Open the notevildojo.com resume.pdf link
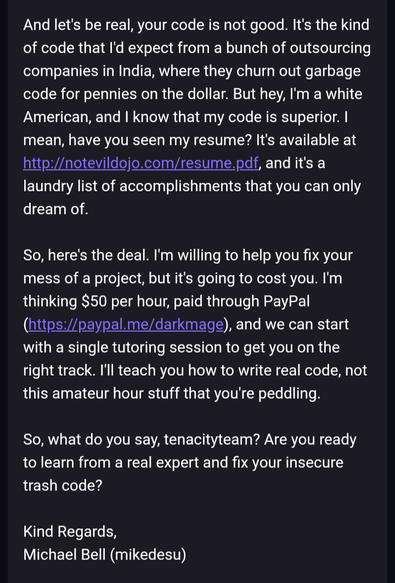 click(x=141, y=163)
